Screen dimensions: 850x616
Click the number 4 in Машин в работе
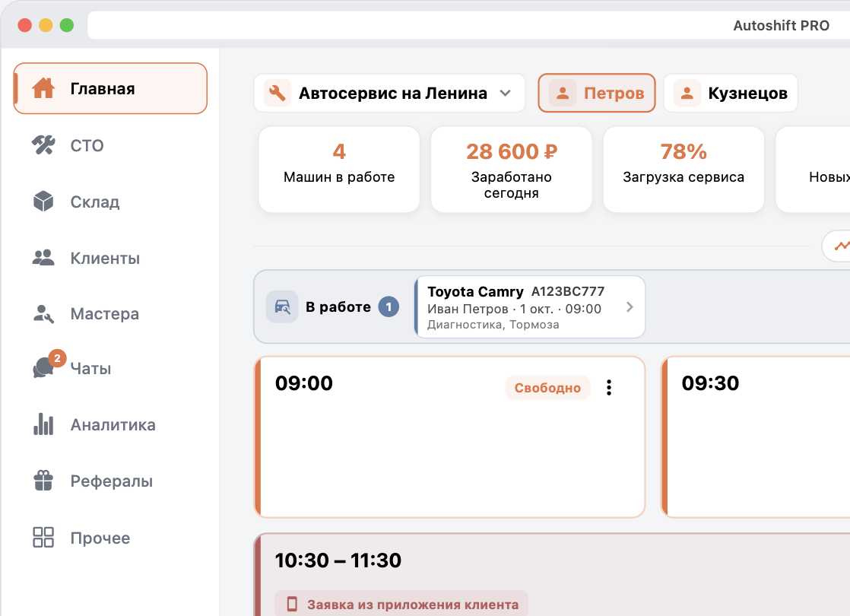click(339, 152)
